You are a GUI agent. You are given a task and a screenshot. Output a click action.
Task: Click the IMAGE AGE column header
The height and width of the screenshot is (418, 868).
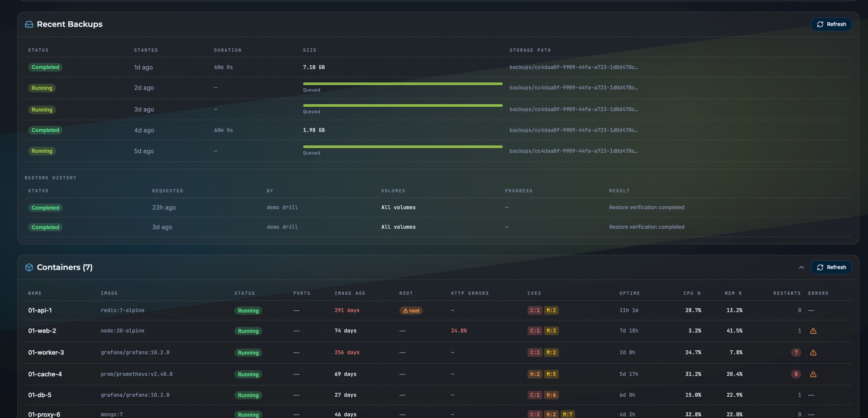tap(350, 293)
